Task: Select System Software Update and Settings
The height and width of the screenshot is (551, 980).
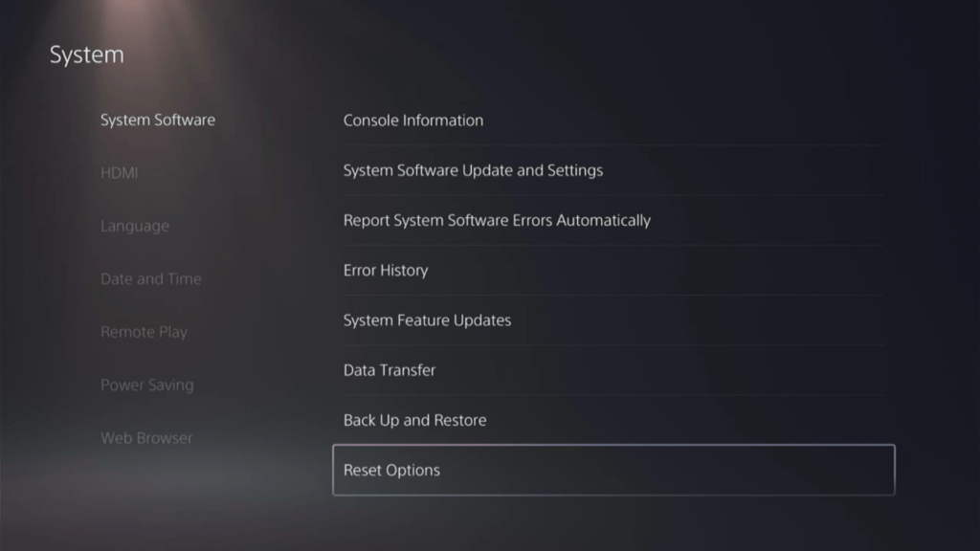Action: pyautogui.click(x=473, y=169)
